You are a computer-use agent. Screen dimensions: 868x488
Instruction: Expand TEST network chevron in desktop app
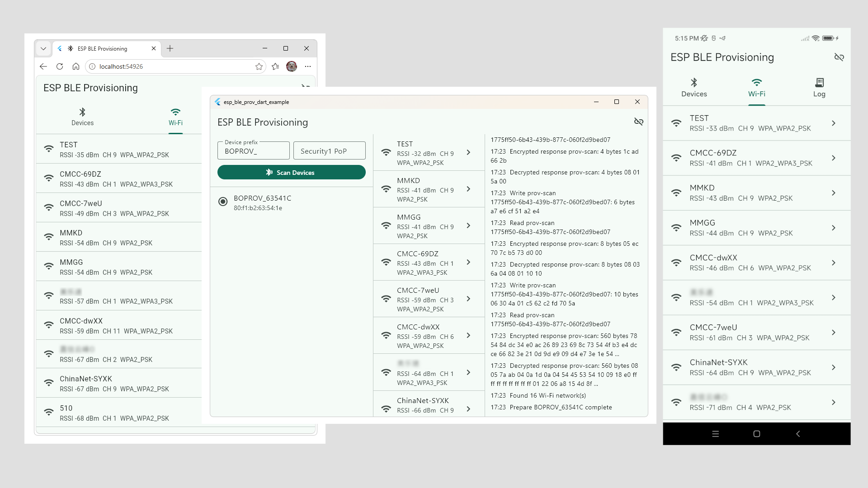468,152
